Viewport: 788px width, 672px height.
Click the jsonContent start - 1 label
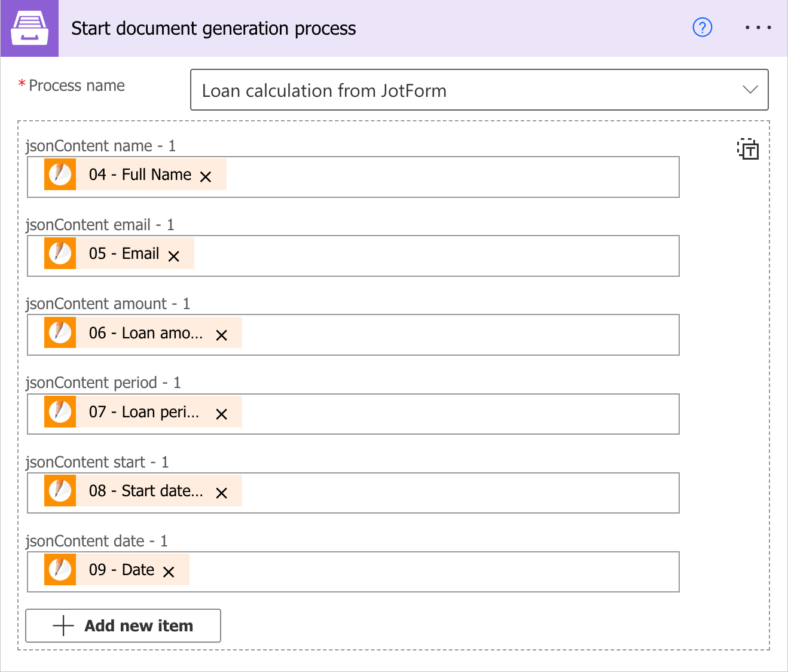(x=97, y=462)
